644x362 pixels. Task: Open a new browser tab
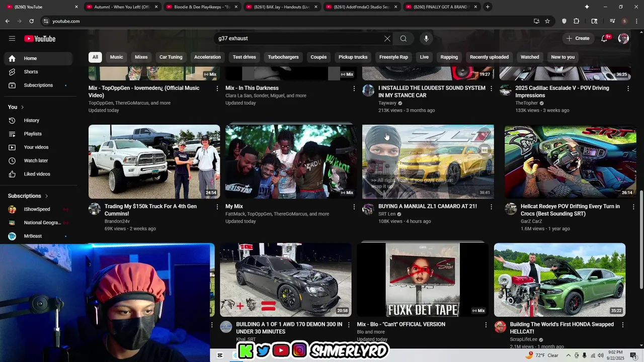click(x=488, y=7)
